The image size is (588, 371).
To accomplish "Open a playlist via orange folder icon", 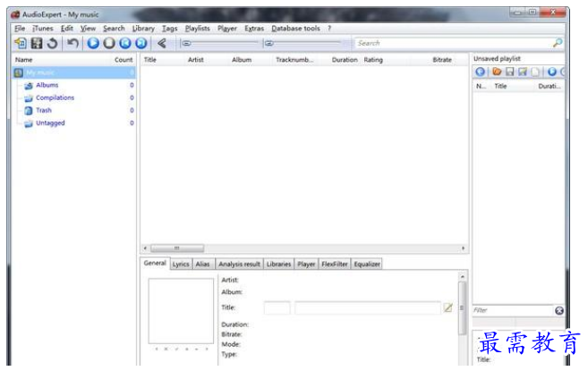I will (x=497, y=72).
